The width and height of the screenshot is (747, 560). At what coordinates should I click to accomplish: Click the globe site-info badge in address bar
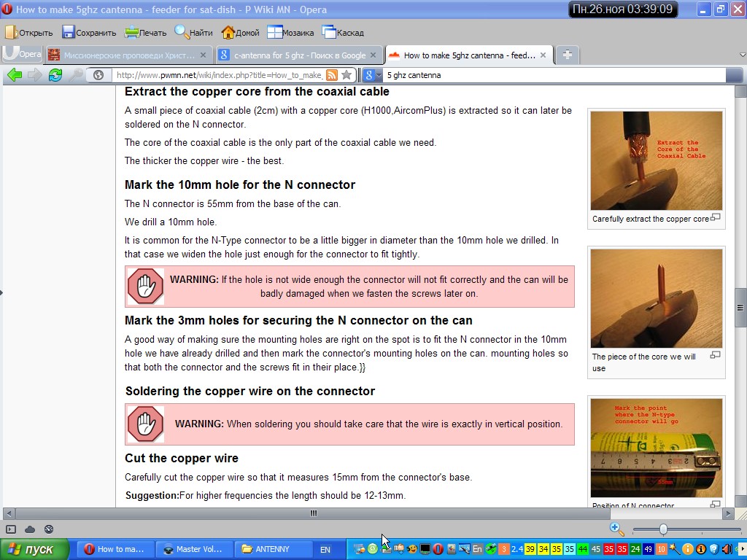pyautogui.click(x=98, y=75)
